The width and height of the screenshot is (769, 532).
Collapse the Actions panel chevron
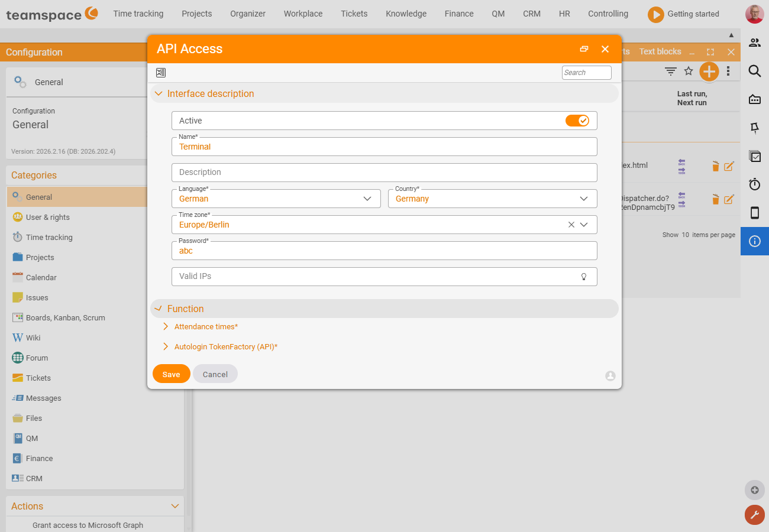[175, 506]
